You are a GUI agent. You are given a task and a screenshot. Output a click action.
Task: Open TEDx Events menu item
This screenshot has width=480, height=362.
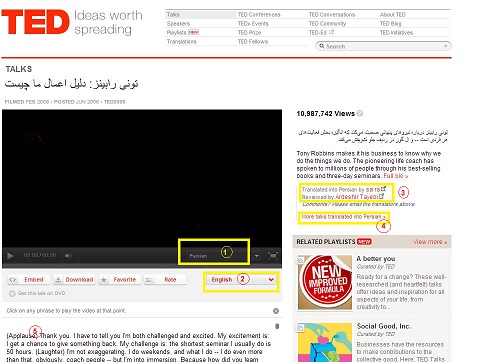(x=253, y=24)
